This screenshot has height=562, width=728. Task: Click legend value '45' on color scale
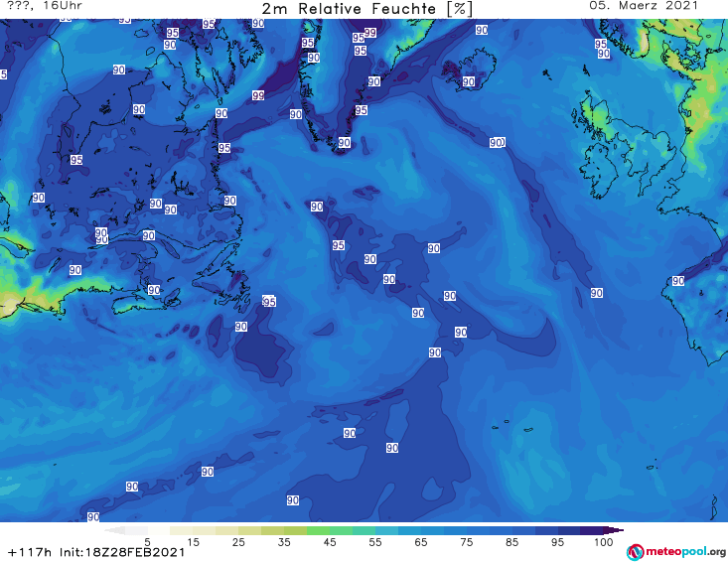[330, 542]
